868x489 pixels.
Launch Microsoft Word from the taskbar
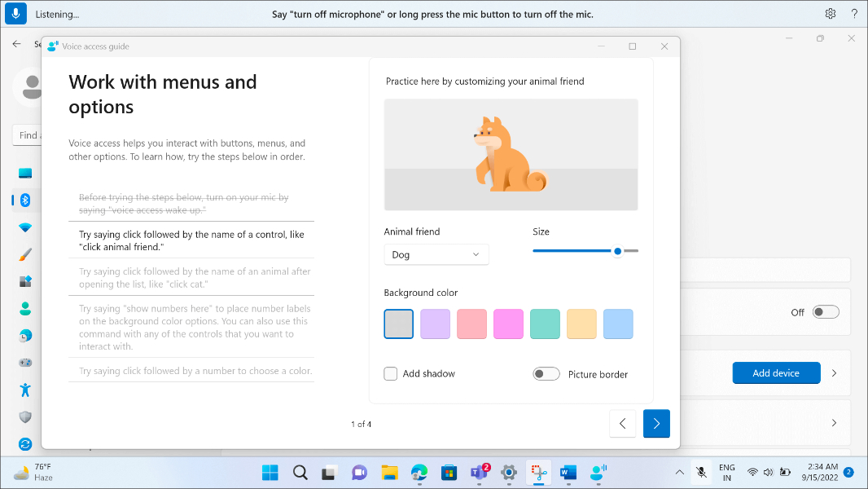(x=568, y=472)
